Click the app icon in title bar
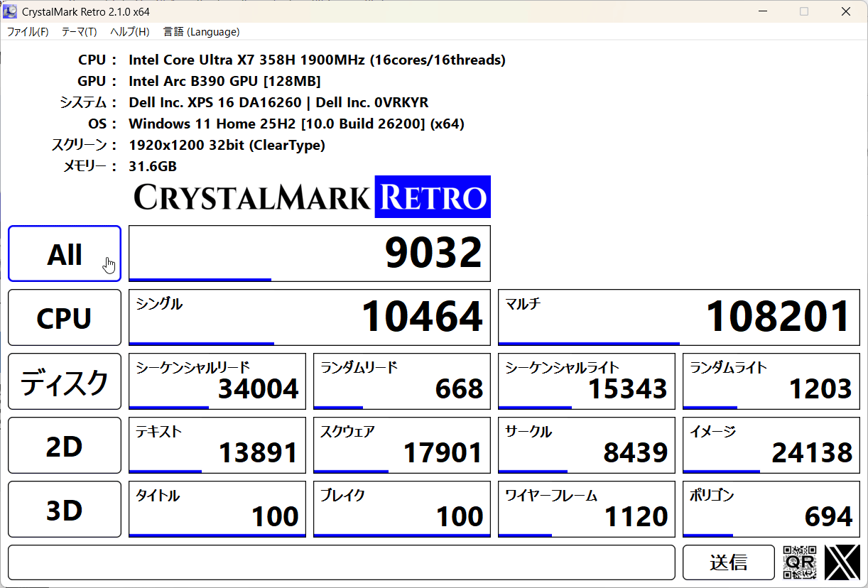This screenshot has width=868, height=588. coord(11,12)
